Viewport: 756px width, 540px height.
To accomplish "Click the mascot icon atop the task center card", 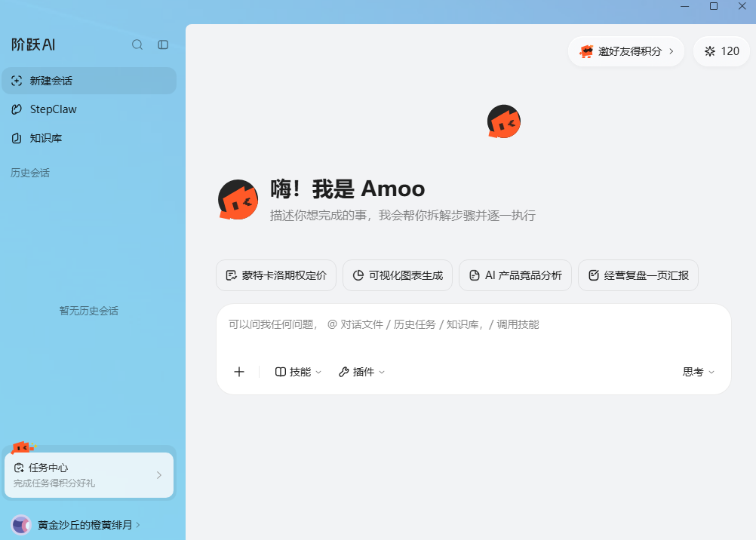I will 23,448.
